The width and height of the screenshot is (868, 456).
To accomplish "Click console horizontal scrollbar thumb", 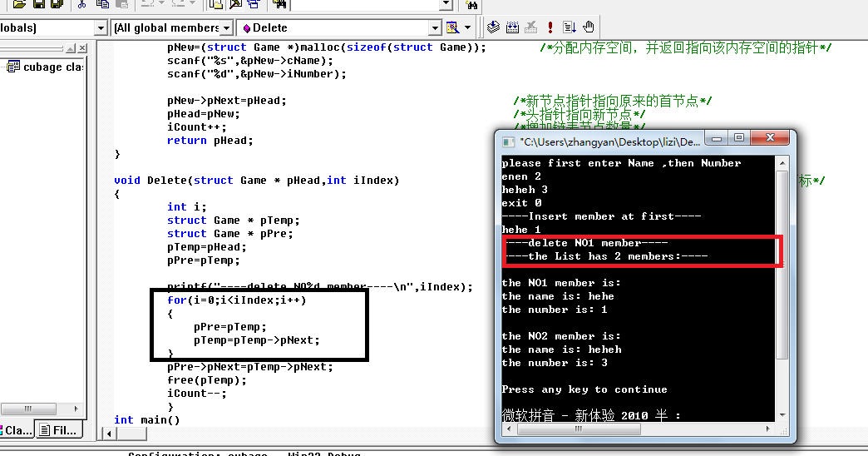I will [579, 429].
